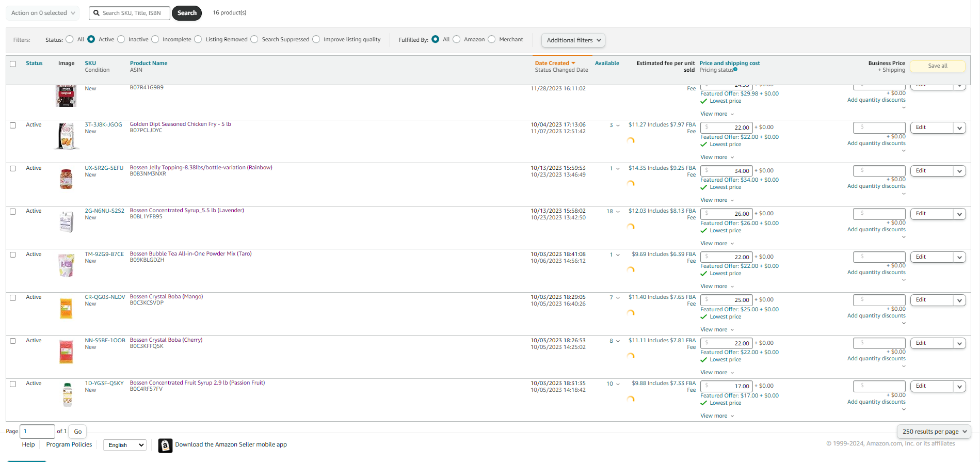The height and width of the screenshot is (462, 980).
Task: Open Bossen Jelly Topping Rainbow product image
Action: [66, 179]
